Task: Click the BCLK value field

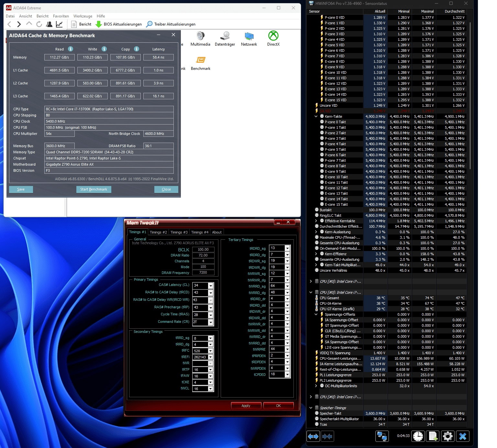Action: click(203, 249)
